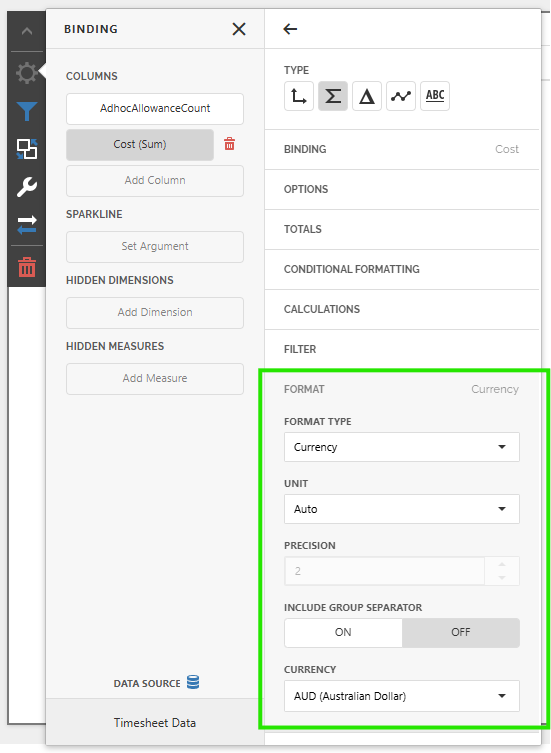551x753 pixels.
Task: Increase the Precision stepper value
Action: (x=502, y=565)
